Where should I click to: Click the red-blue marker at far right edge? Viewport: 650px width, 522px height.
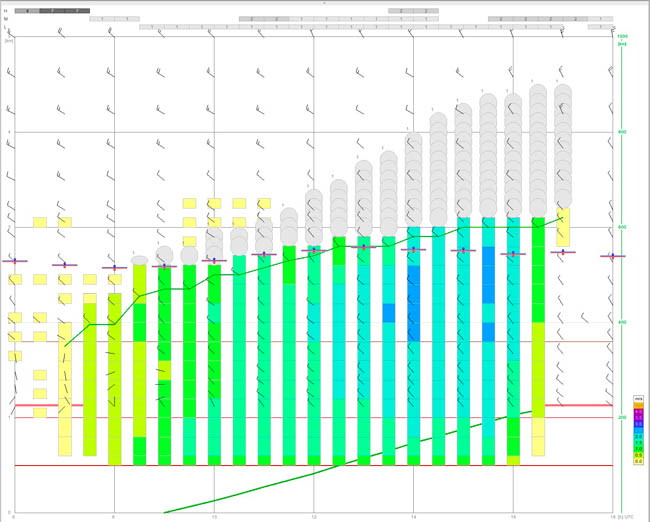pyautogui.click(x=613, y=256)
